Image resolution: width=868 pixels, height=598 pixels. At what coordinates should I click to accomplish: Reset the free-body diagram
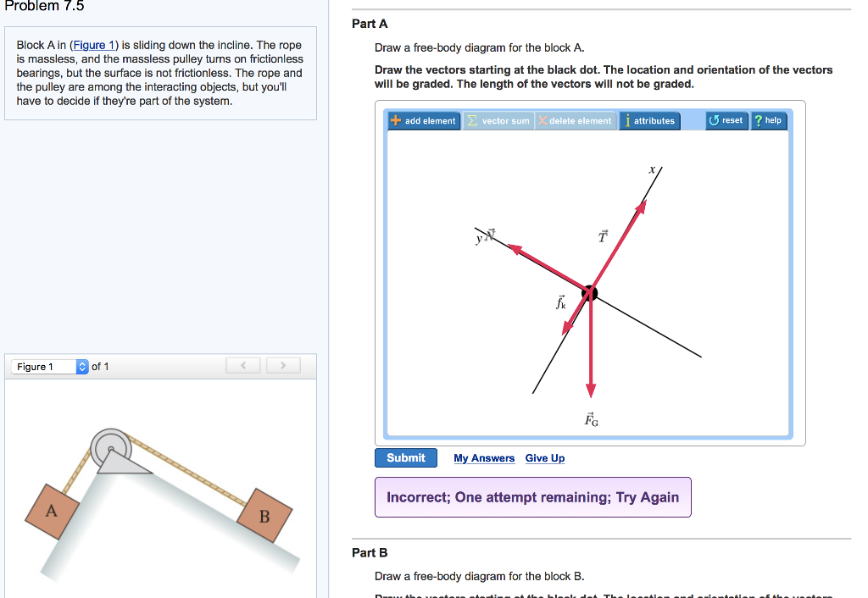726,120
